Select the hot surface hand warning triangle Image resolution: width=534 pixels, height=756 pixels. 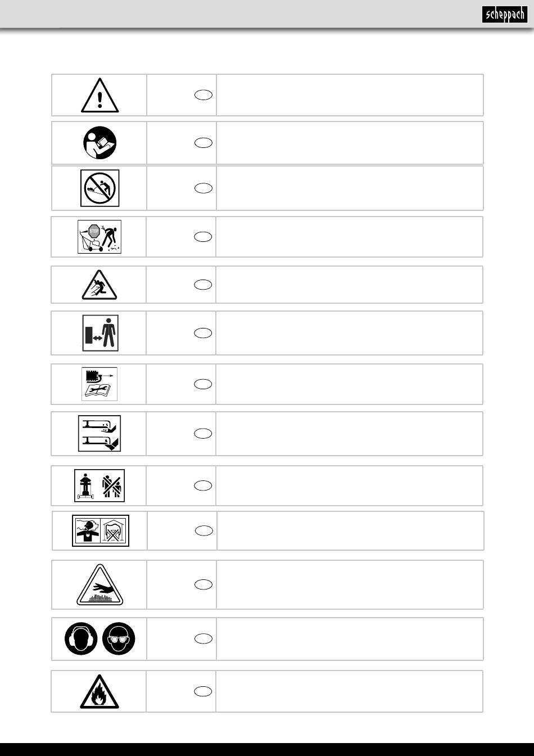tap(100, 584)
